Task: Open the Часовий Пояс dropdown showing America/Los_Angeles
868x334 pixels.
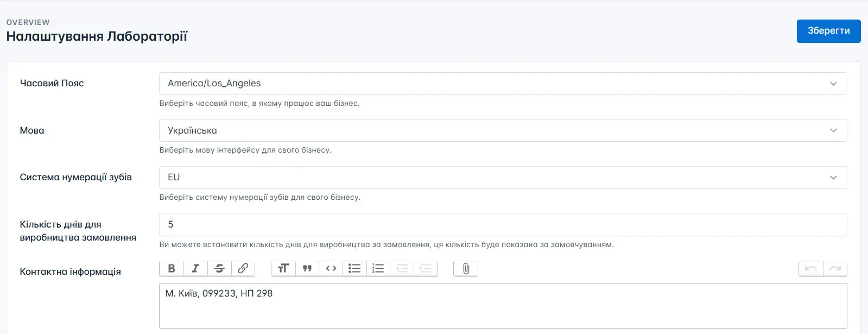Action: coord(503,84)
